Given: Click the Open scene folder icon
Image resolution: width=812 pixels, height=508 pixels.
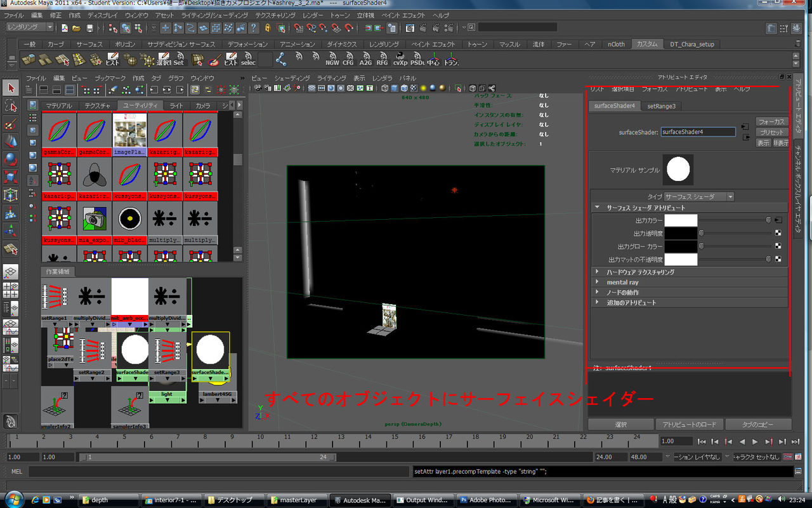Looking at the screenshot, I should tap(77, 28).
